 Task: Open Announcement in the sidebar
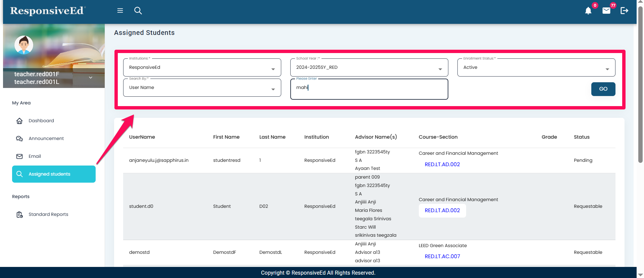46,138
